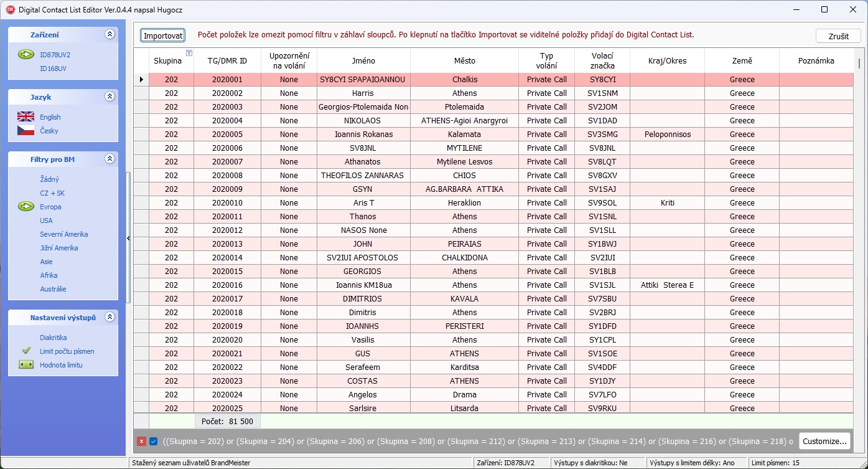Viewport: 868px width, 469px height.
Task: Select the Litsarda city cell
Action: pyautogui.click(x=464, y=408)
